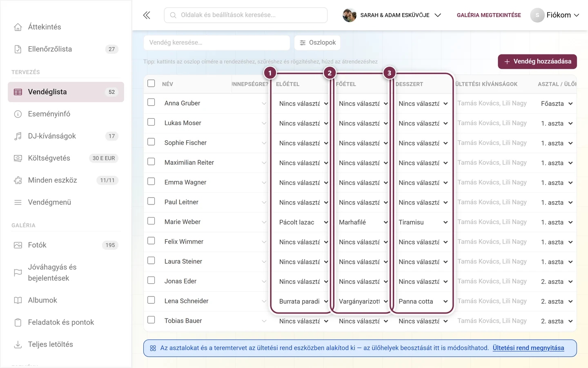This screenshot has height=368, width=588.
Task: Click the Áttekintés home icon
Action: click(18, 27)
